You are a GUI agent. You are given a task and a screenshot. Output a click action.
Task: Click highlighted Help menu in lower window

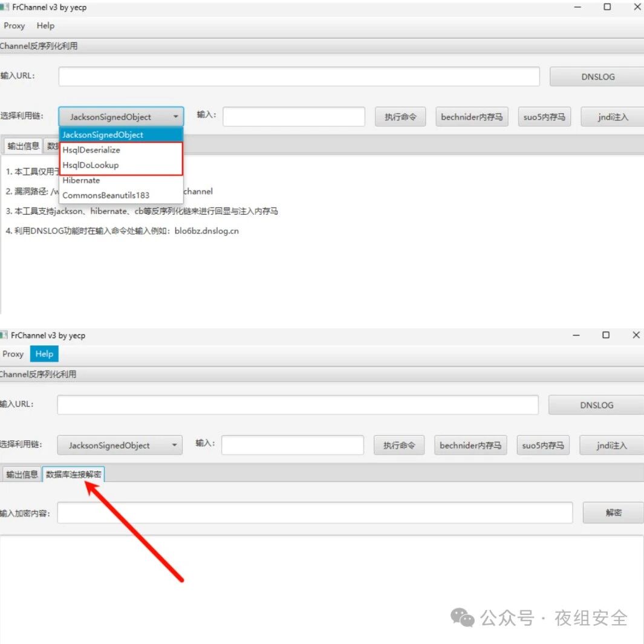click(44, 354)
